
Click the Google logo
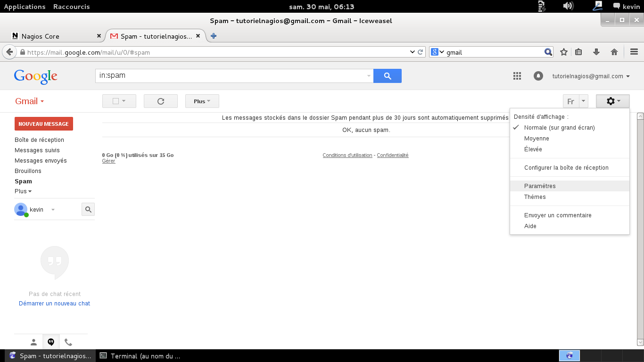[x=36, y=77]
